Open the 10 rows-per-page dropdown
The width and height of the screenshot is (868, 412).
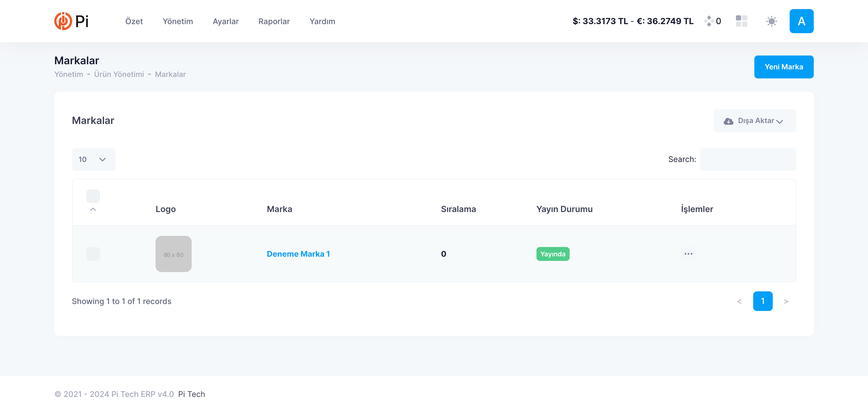(x=93, y=159)
